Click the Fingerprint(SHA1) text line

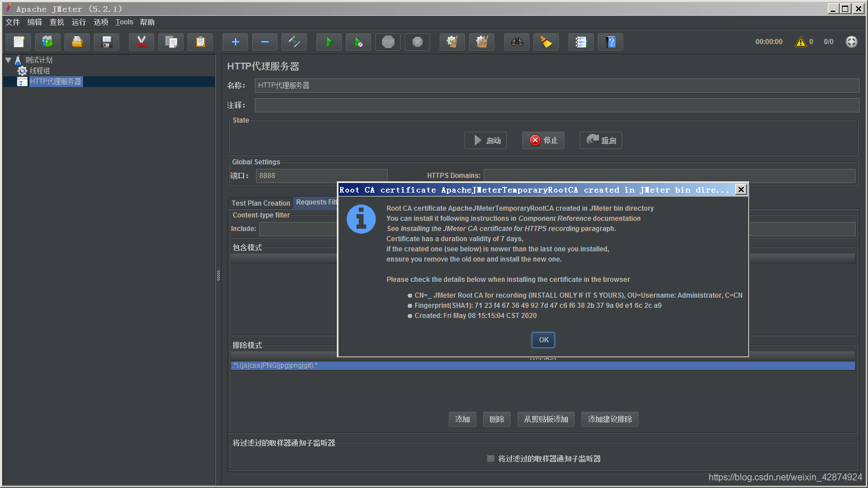[x=538, y=306]
